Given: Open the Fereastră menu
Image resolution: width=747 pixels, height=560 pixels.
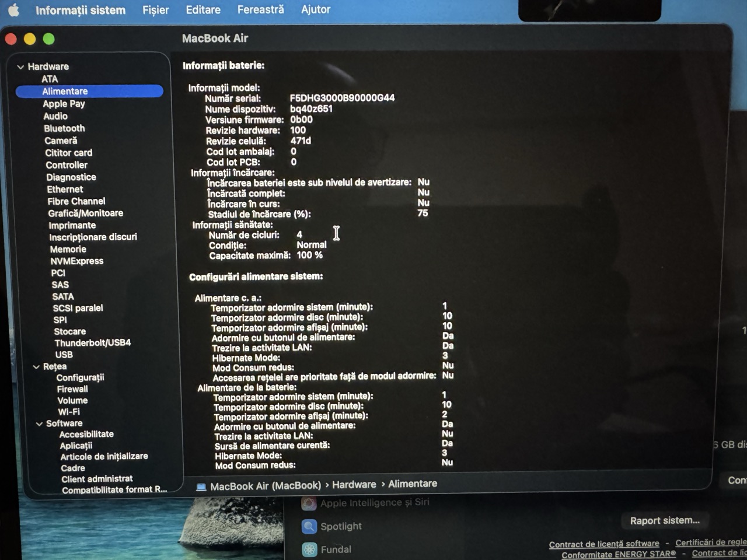Looking at the screenshot, I should tap(260, 9).
